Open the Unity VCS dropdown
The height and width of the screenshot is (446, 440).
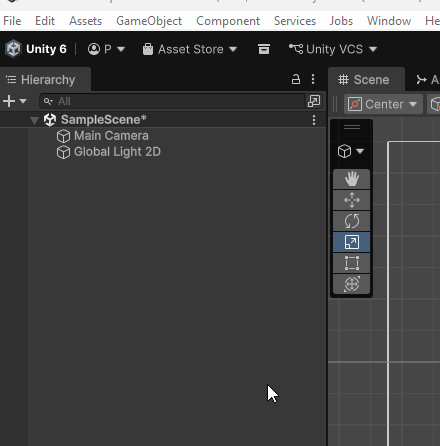(x=333, y=49)
